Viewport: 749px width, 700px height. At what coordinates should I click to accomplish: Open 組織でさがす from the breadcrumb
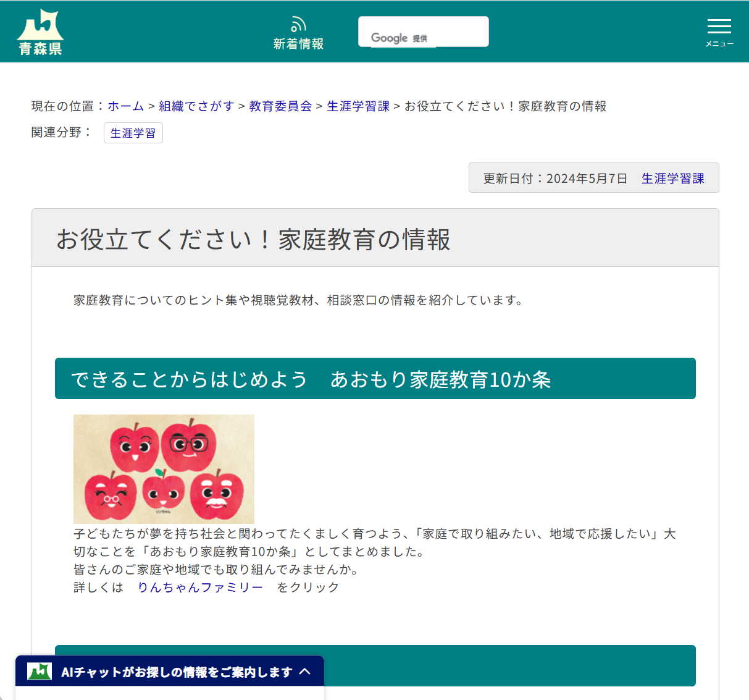pyautogui.click(x=196, y=106)
